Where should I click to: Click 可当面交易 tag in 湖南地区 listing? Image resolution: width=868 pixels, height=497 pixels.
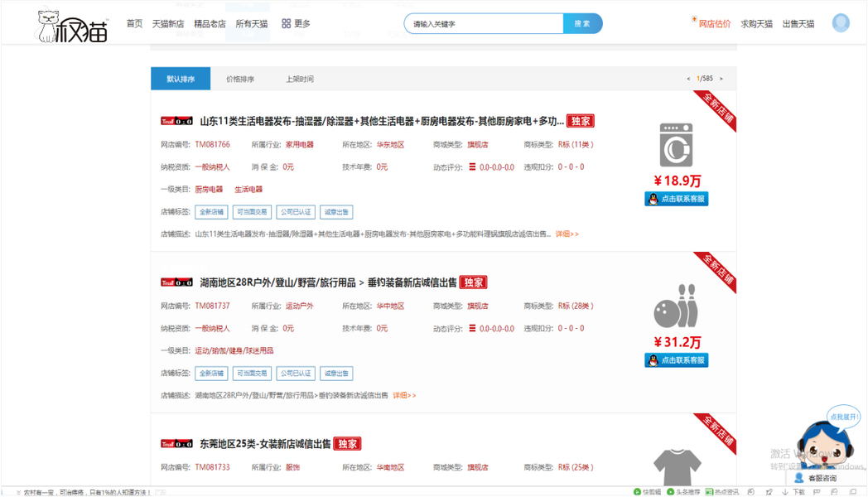point(252,374)
